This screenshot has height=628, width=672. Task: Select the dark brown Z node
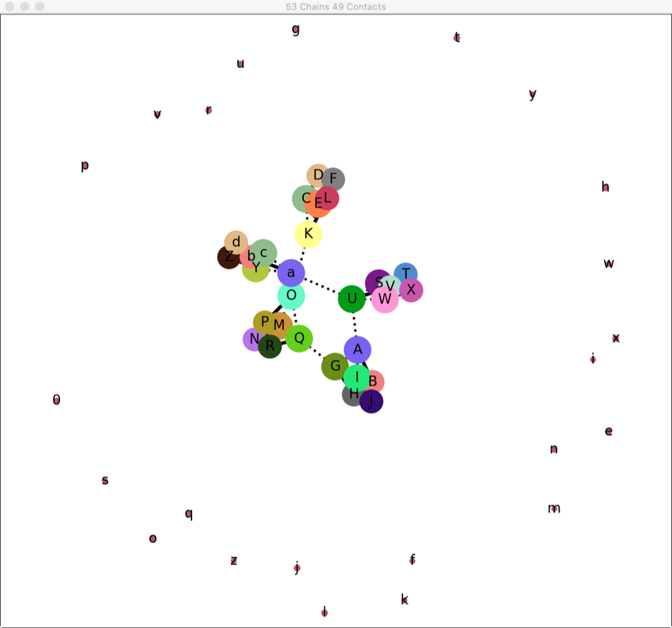tap(228, 257)
